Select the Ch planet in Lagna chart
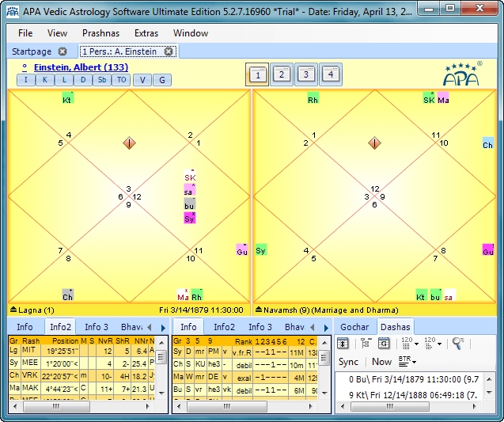This screenshot has width=504, height=422. point(68,295)
